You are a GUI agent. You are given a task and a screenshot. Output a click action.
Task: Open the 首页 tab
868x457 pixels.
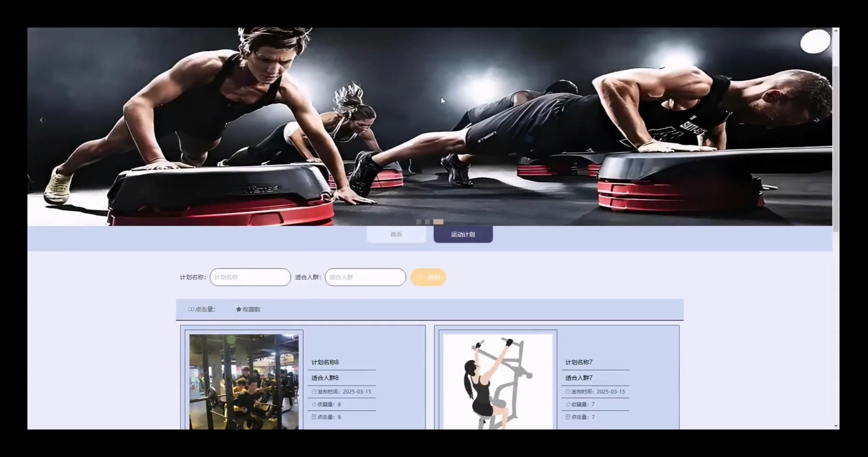point(396,234)
